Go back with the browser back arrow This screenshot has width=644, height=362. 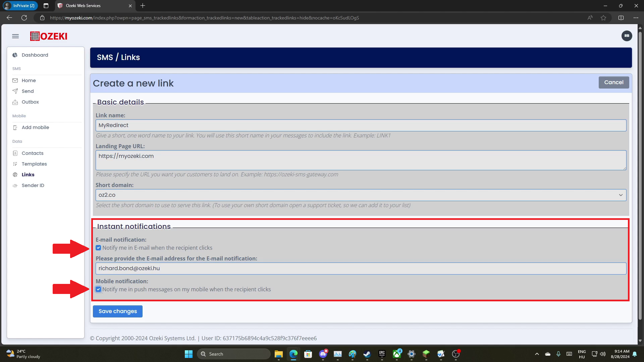click(x=9, y=18)
